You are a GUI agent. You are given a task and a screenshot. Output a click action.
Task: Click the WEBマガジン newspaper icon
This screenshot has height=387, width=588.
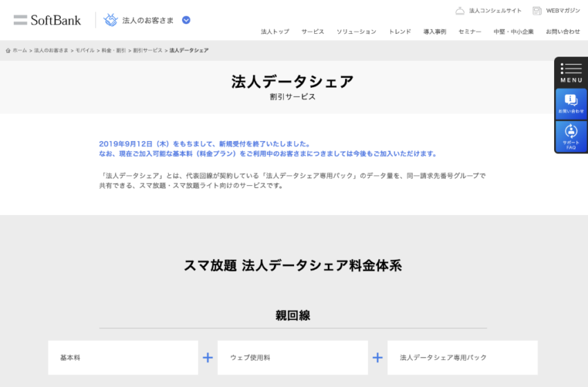coord(537,10)
